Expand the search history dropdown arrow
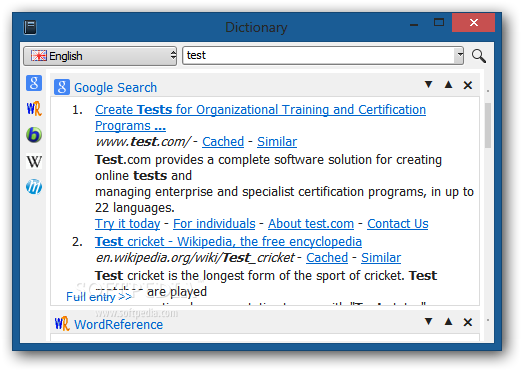522x371 pixels. (460, 55)
